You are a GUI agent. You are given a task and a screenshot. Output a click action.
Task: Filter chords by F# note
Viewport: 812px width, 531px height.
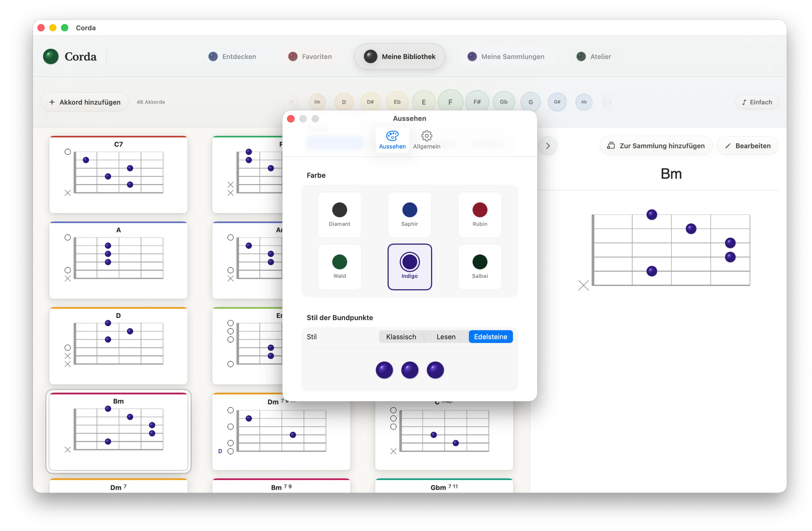477,102
